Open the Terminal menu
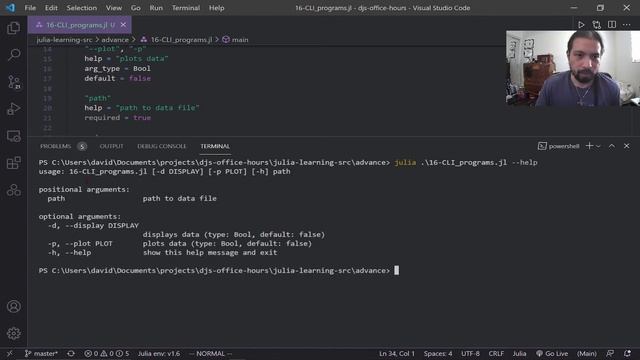This screenshot has width=640, height=360. pos(186,8)
